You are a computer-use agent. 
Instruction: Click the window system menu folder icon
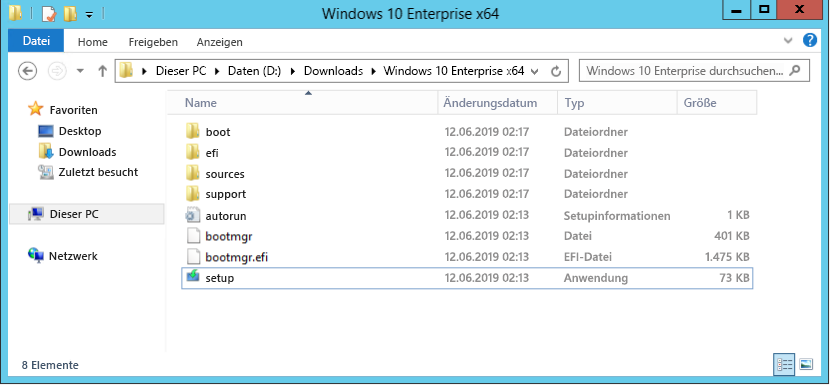point(15,13)
